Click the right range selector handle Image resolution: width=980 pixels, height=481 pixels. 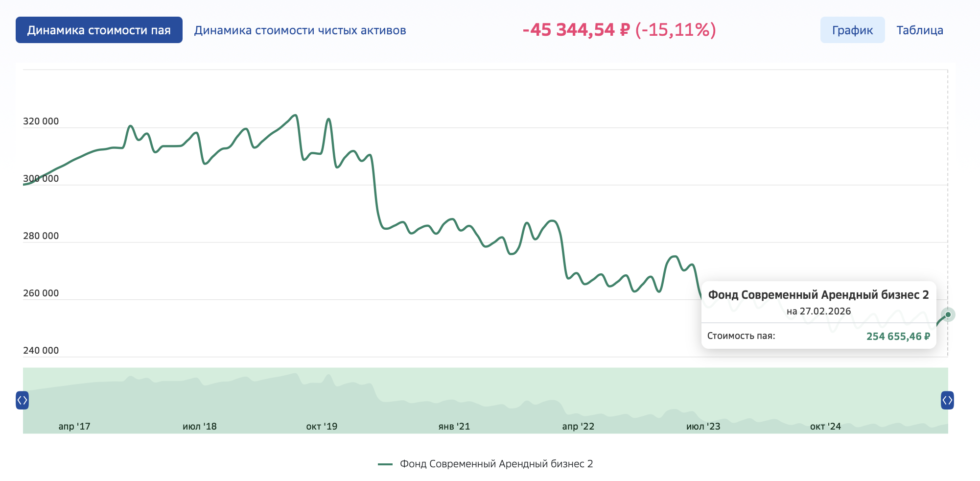[x=947, y=400]
